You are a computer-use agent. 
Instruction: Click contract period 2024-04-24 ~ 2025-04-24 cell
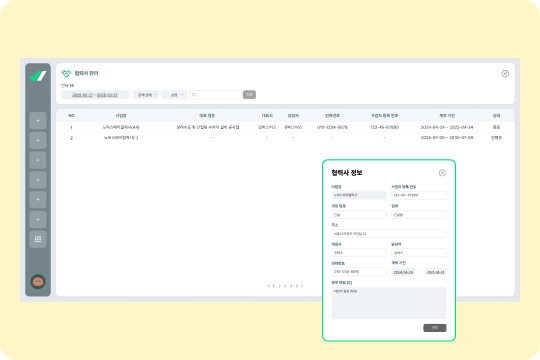click(x=447, y=127)
